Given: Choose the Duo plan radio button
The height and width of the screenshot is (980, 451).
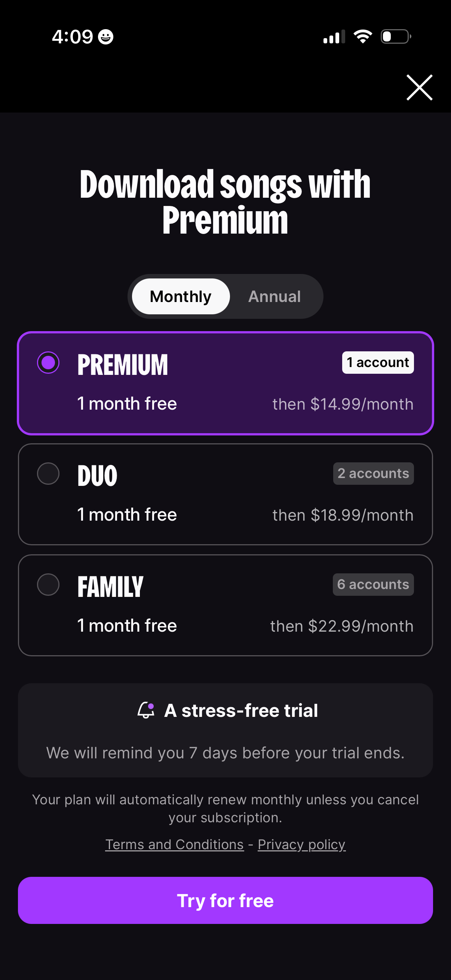Looking at the screenshot, I should 48,474.
